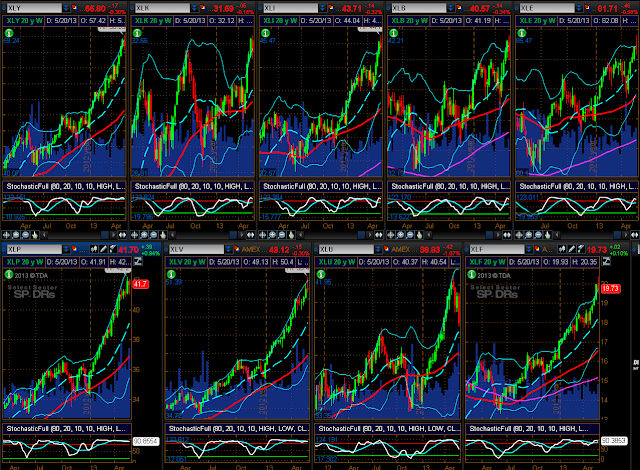The image size is (640, 470).
Task: Select the hand pointer tool under XLK chart
Action: click(x=163, y=235)
